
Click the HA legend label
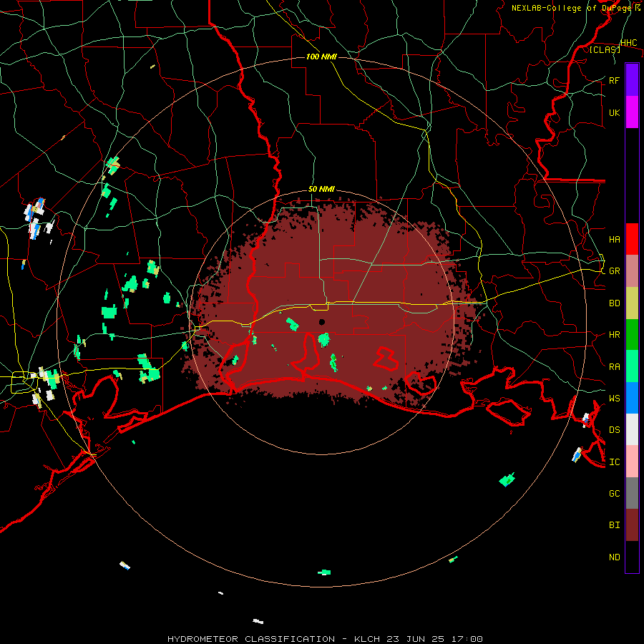pyautogui.click(x=614, y=240)
